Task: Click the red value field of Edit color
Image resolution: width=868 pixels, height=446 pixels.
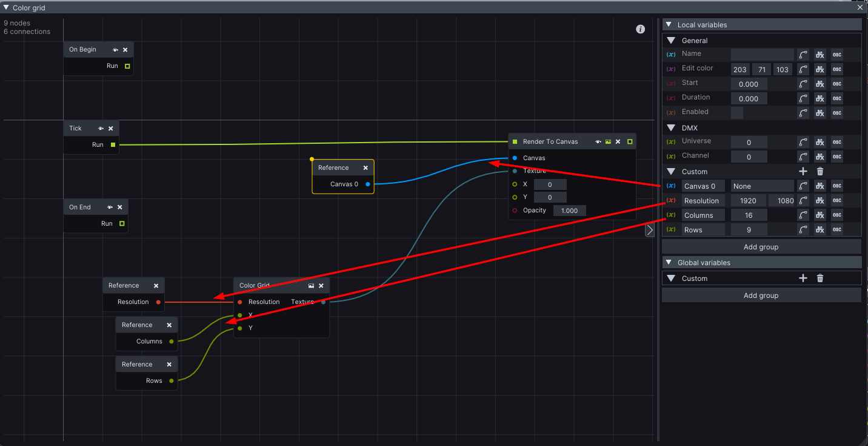Action: click(739, 69)
